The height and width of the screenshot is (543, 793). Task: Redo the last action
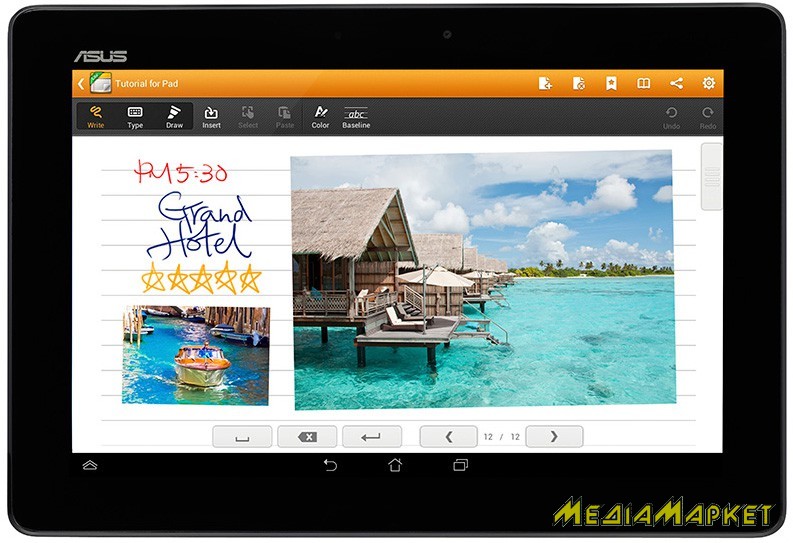point(708,118)
